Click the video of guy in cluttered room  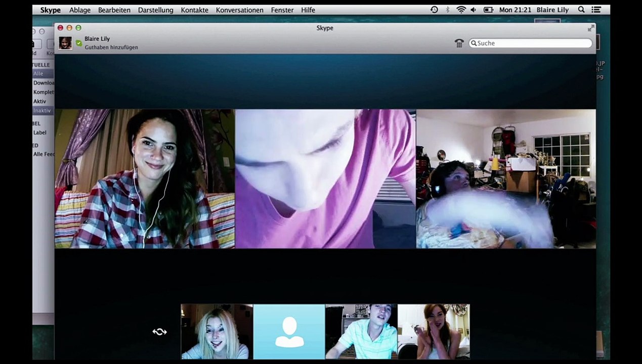pyautogui.click(x=506, y=179)
